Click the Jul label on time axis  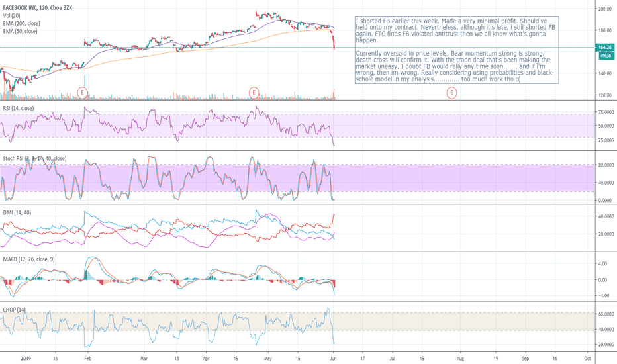[x=393, y=359]
